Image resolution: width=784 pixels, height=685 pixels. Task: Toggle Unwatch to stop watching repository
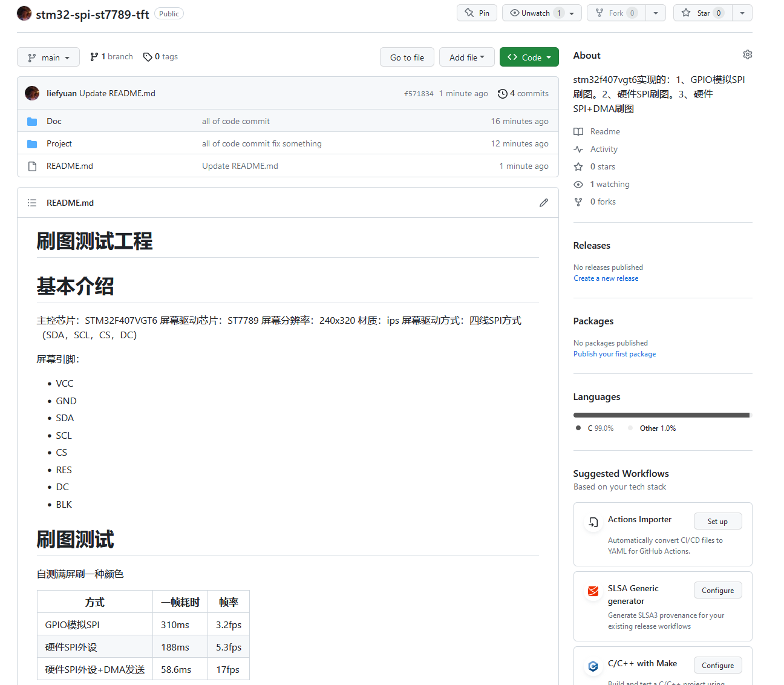point(535,13)
